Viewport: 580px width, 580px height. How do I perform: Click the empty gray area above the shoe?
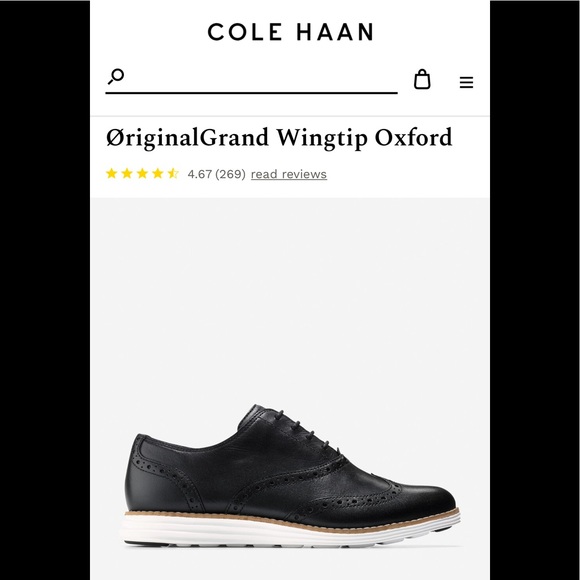[290, 296]
